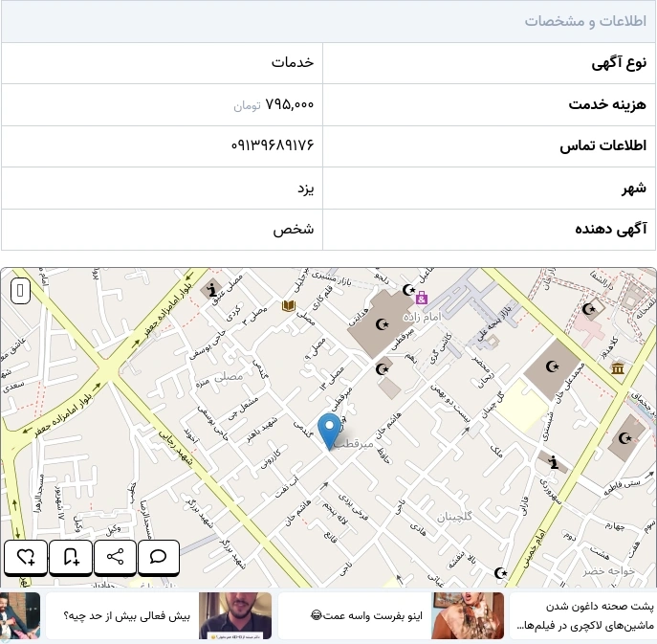The image size is (657, 644).
Task: Click the blue location pin marker
Action: [329, 432]
